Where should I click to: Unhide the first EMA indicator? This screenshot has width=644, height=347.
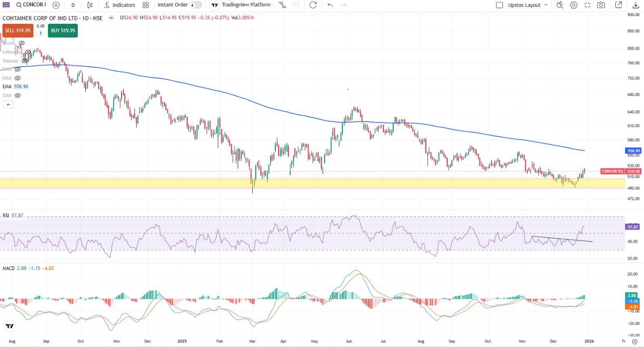point(17,69)
